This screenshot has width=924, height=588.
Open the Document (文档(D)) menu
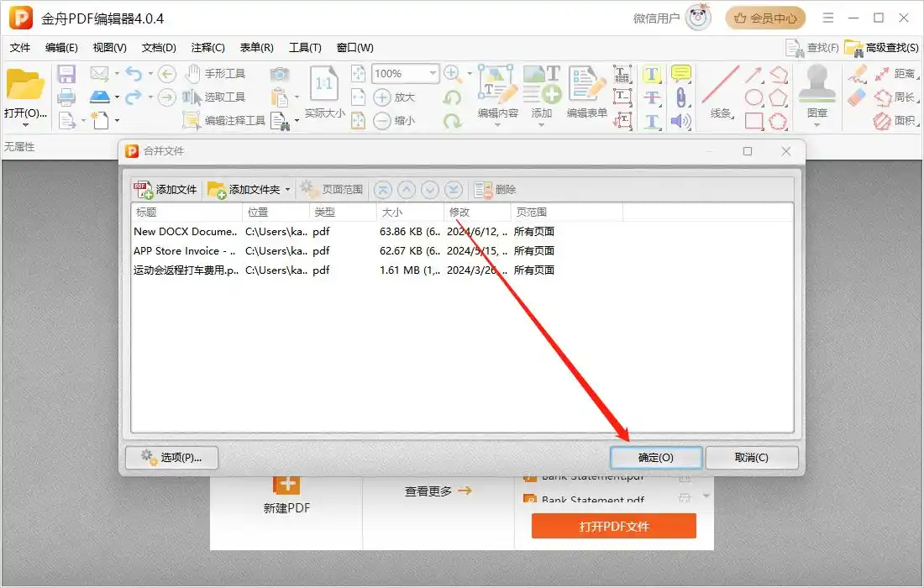pos(159,48)
